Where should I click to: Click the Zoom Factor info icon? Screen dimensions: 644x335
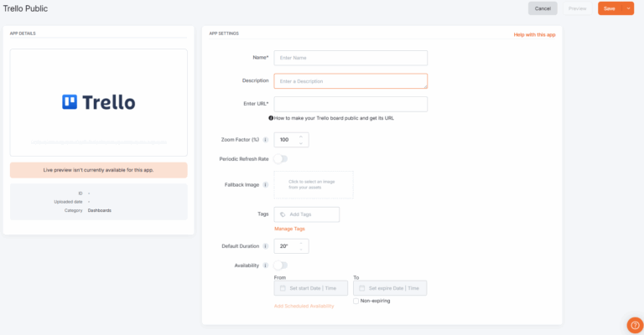[x=265, y=140]
